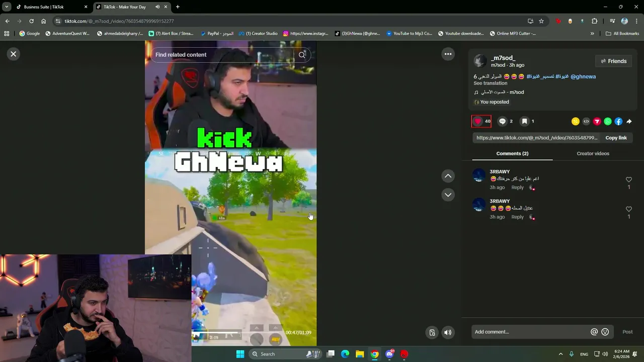Share to WhatsApp
The width and height of the screenshot is (644, 362).
pos(608,121)
